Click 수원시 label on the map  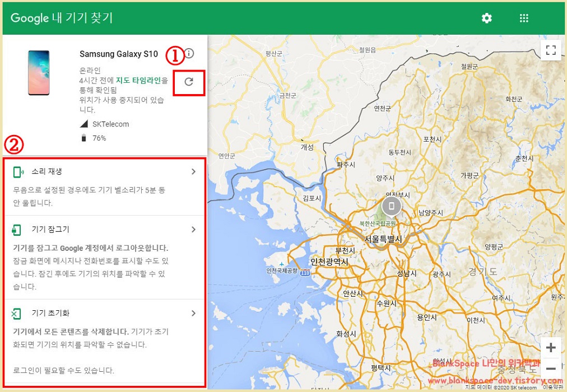(387, 303)
